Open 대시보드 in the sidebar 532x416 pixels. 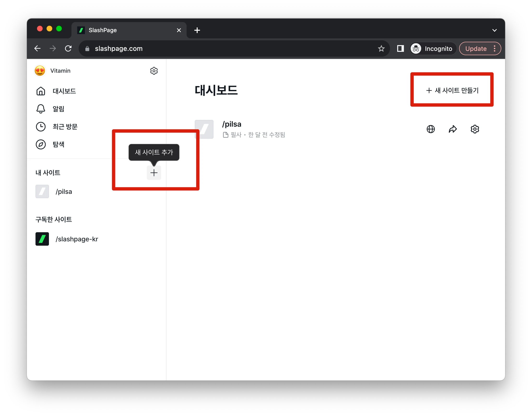[64, 91]
